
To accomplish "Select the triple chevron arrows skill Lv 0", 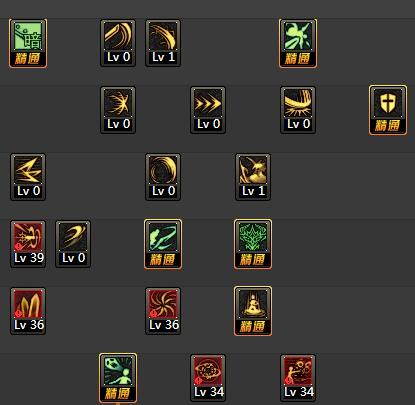I will pos(208,110).
